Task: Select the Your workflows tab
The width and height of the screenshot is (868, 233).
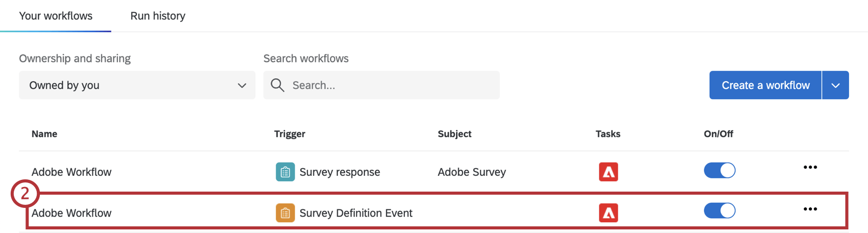Action: (x=56, y=16)
